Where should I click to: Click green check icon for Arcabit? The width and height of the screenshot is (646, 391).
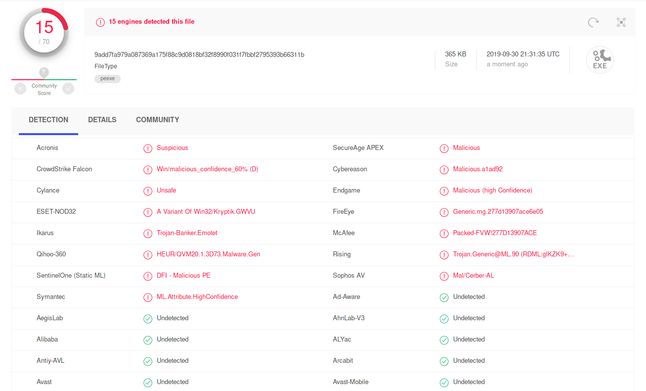click(x=444, y=361)
